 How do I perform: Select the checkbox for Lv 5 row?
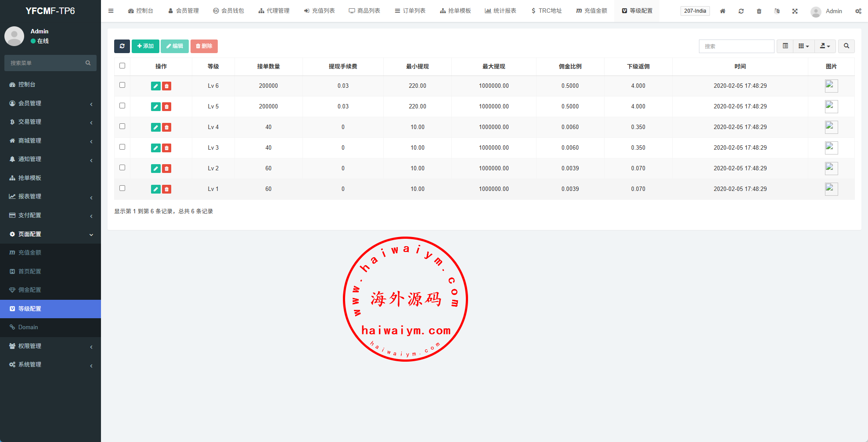point(122,106)
